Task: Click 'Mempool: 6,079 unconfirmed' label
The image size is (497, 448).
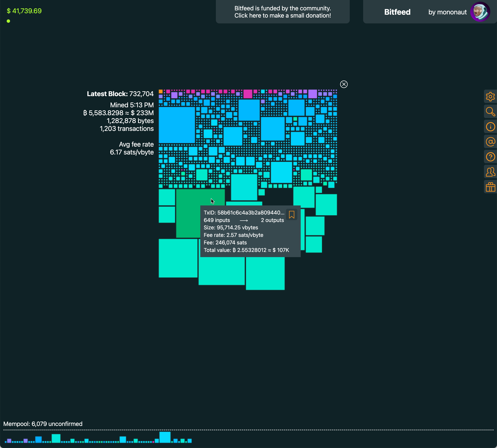Action: (x=43, y=424)
